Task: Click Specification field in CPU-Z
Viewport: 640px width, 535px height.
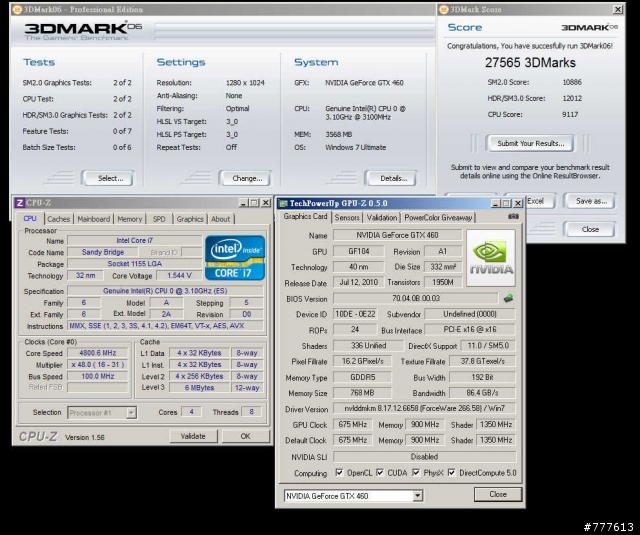Action: pyautogui.click(x=165, y=291)
